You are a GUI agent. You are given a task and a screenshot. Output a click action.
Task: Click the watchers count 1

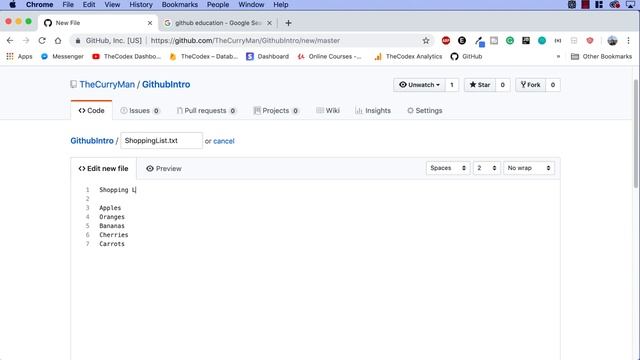[452, 85]
